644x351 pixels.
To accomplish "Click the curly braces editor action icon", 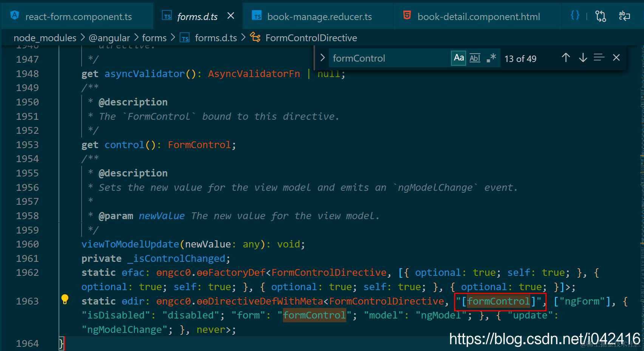I will point(575,15).
